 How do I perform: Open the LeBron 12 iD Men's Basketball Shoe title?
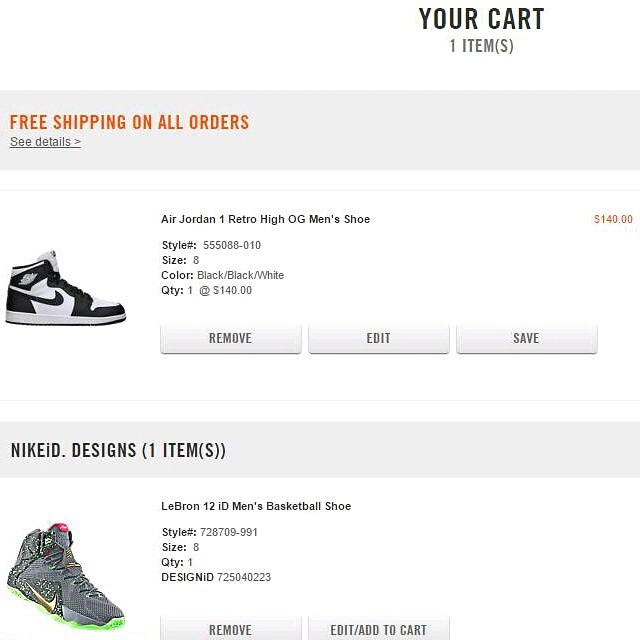256,506
